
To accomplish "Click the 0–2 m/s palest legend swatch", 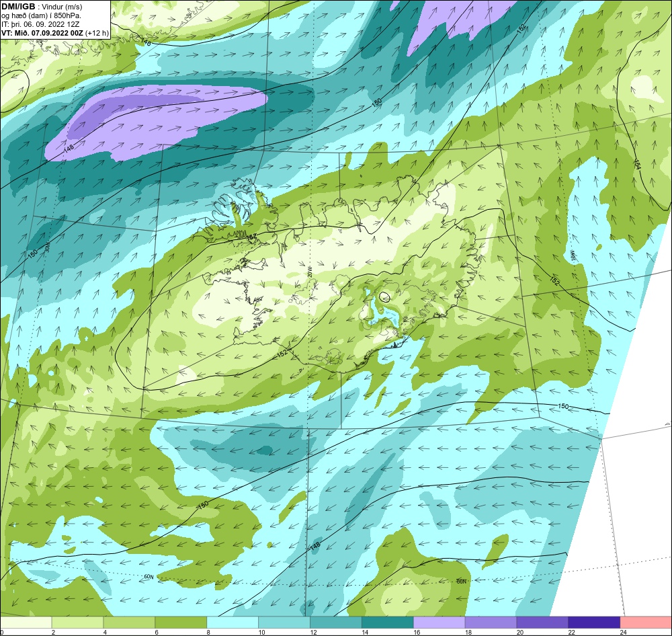I will click(26, 623).
